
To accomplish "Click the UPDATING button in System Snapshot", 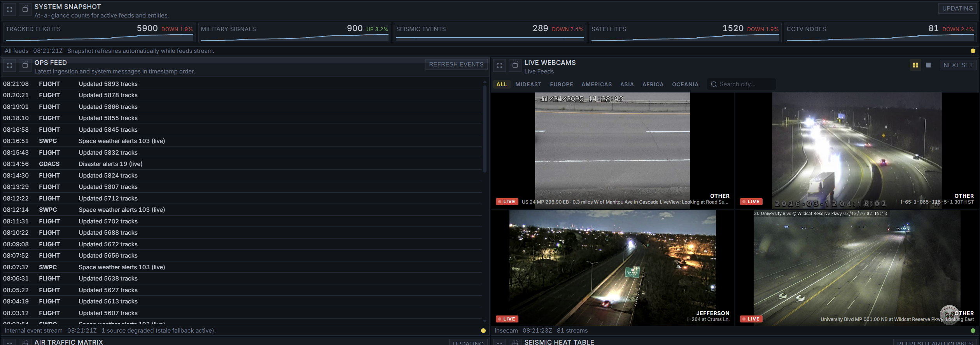I will [x=957, y=9].
